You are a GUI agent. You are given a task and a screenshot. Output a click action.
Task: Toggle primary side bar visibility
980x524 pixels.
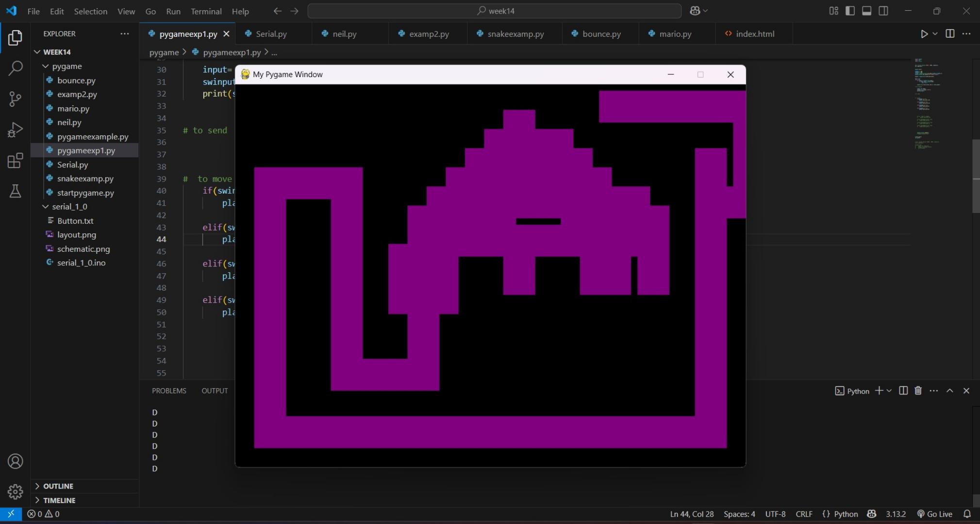(x=850, y=11)
